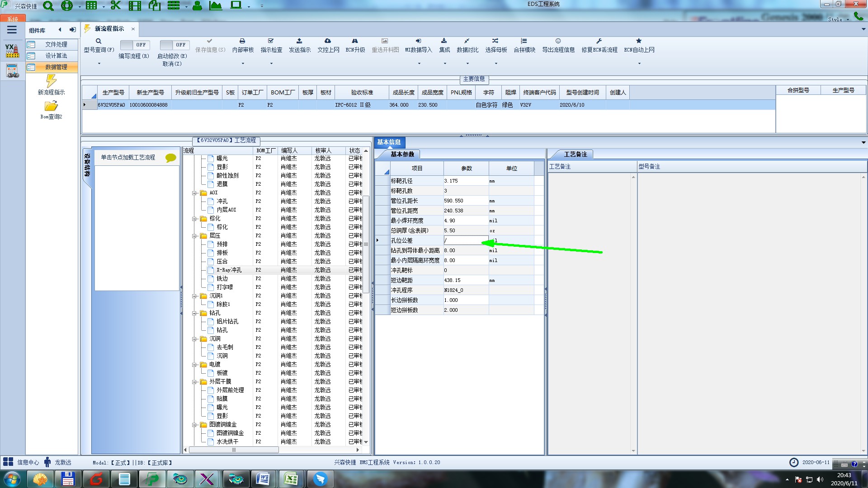Open dropdown arrow under 型号查询
The height and width of the screenshot is (488, 868).
(x=99, y=63)
